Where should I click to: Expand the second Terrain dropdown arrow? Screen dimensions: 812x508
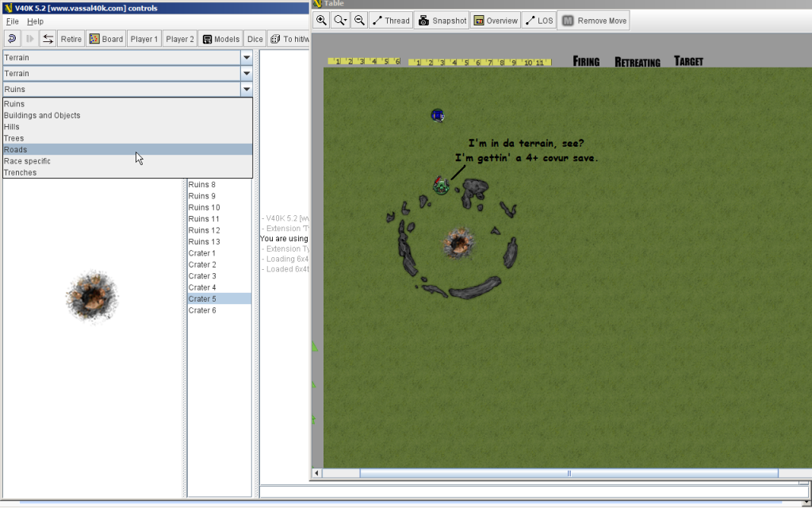tap(247, 73)
